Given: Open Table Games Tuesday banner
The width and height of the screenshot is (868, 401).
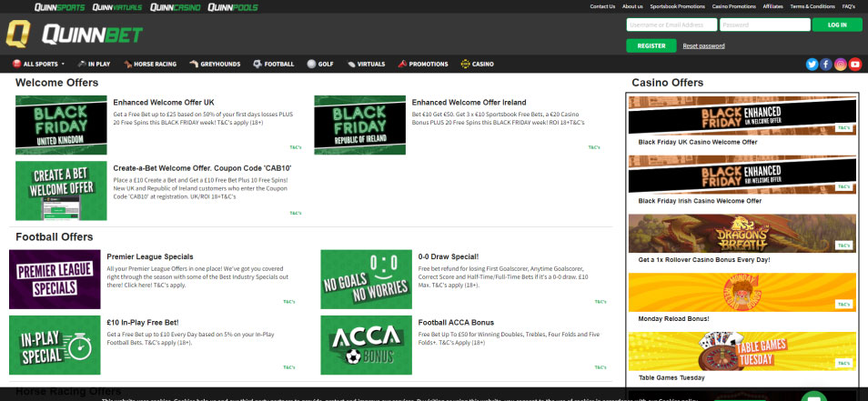Looking at the screenshot, I should click(x=742, y=351).
